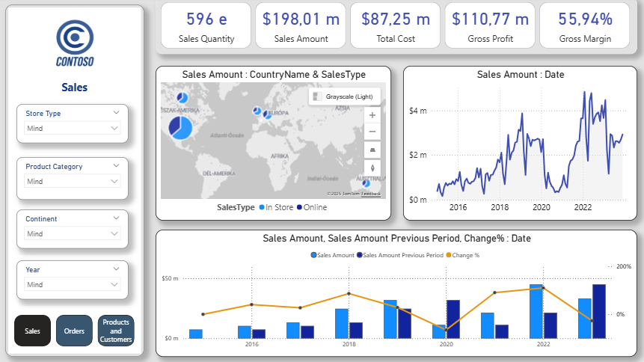Screen dimensions: 644x362
Task: Go to the Orders page
Action: coord(74,331)
